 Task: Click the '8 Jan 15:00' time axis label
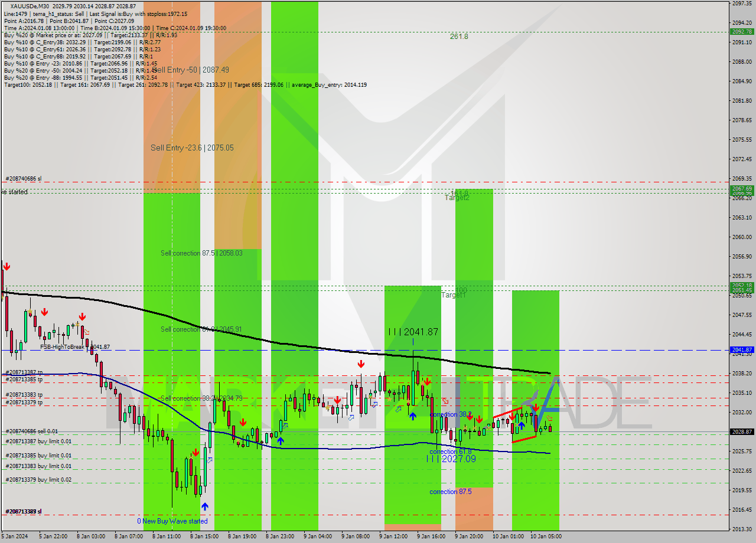click(x=204, y=537)
